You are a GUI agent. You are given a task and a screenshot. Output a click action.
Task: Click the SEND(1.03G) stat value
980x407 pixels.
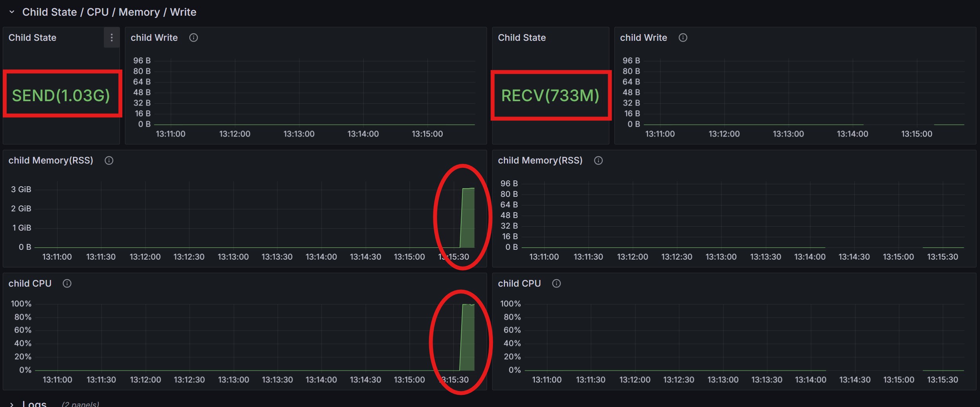61,95
